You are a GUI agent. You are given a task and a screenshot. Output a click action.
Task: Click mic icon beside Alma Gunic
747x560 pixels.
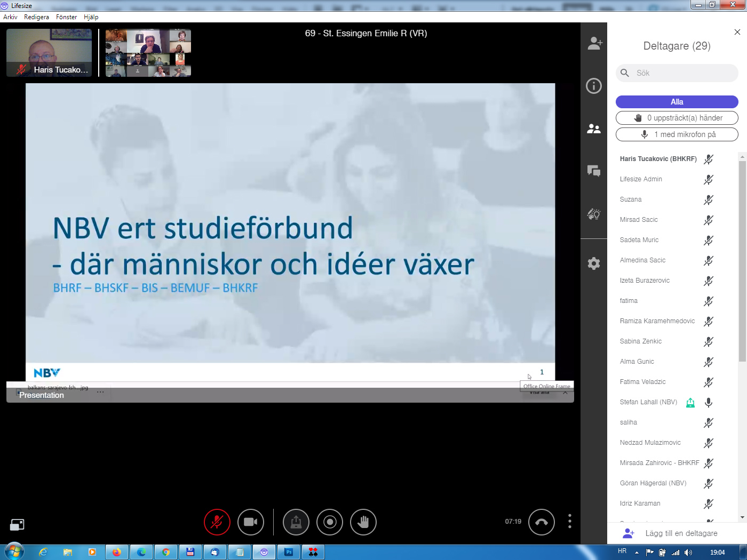click(x=709, y=362)
